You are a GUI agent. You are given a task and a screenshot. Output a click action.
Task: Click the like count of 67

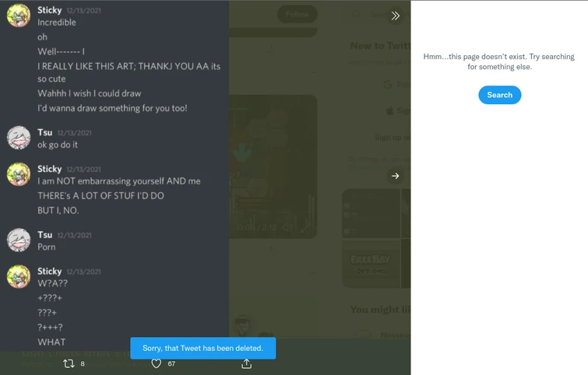click(171, 363)
